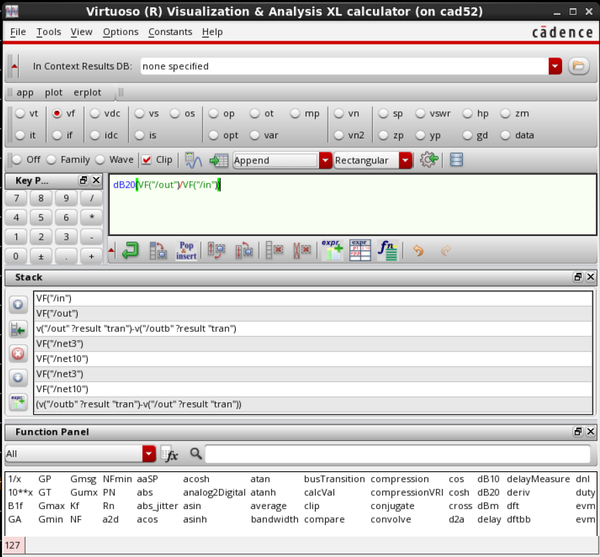Screen dimensions: 600x557
Task: Open the All function category dropdown
Action: pyautogui.click(x=149, y=454)
